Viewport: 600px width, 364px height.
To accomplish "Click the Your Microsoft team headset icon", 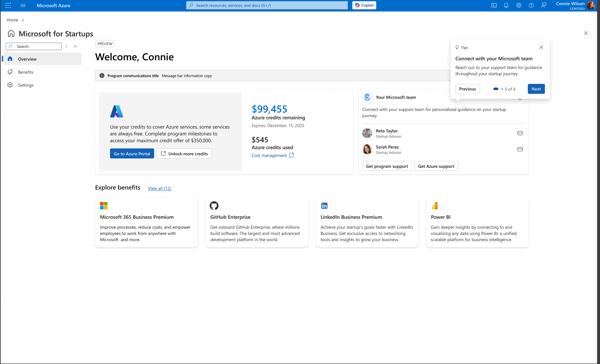I will coord(367,97).
